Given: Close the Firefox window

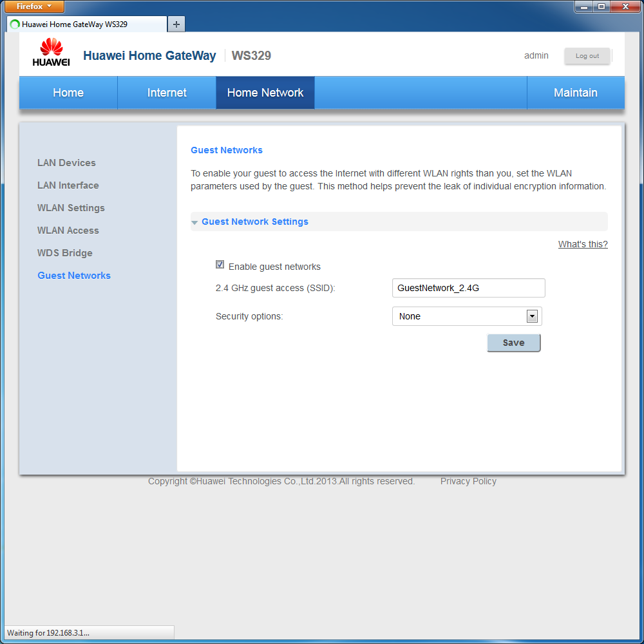Looking at the screenshot, I should [x=625, y=6].
